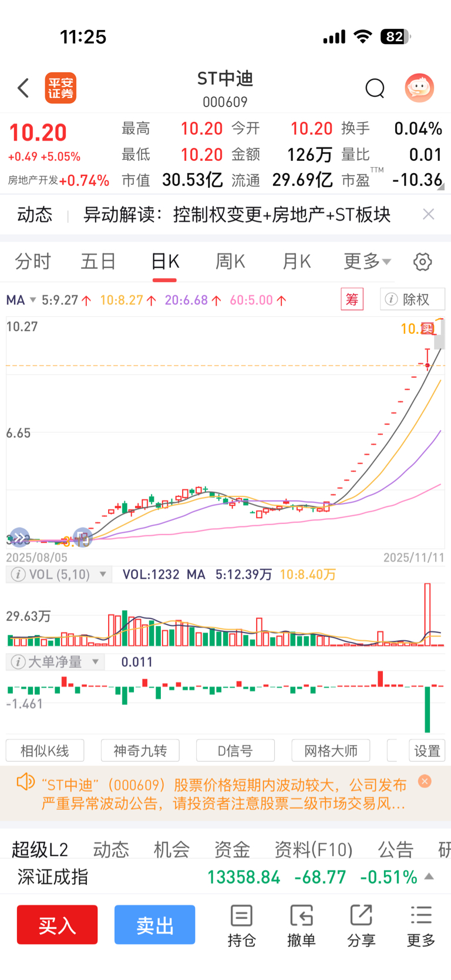451x980 pixels.
Task: Open stock search magnifier icon
Action: pos(375,88)
